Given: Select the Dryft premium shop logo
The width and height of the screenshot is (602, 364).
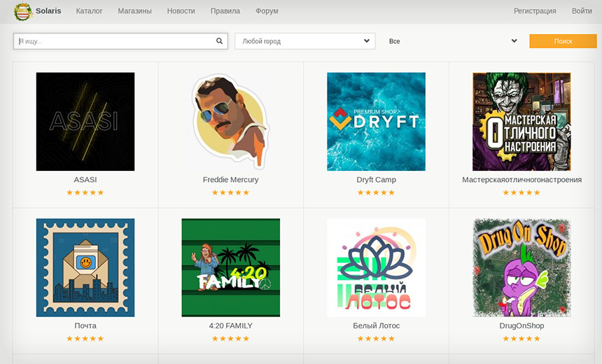Looking at the screenshot, I should 376,121.
